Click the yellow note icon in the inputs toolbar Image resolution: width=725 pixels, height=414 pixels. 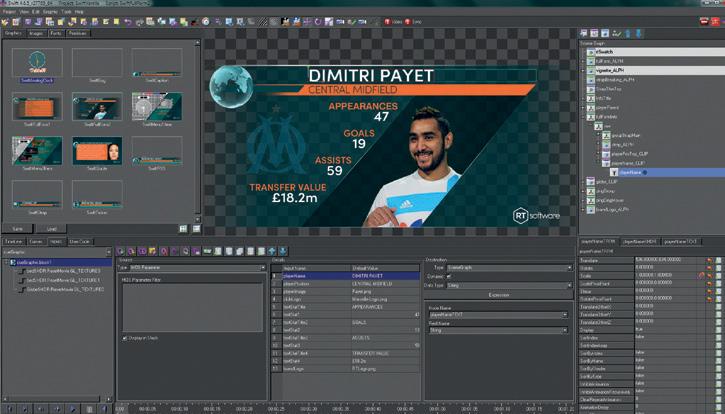click(153, 251)
